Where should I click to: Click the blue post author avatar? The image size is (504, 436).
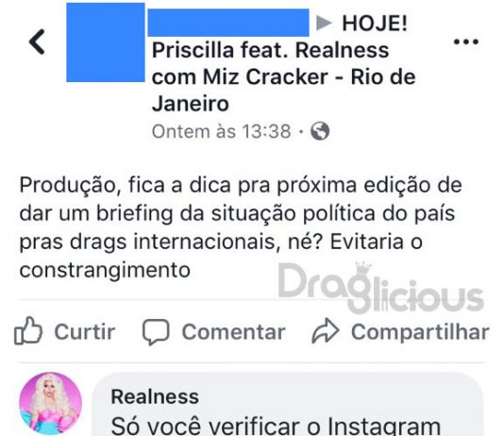[x=106, y=42]
